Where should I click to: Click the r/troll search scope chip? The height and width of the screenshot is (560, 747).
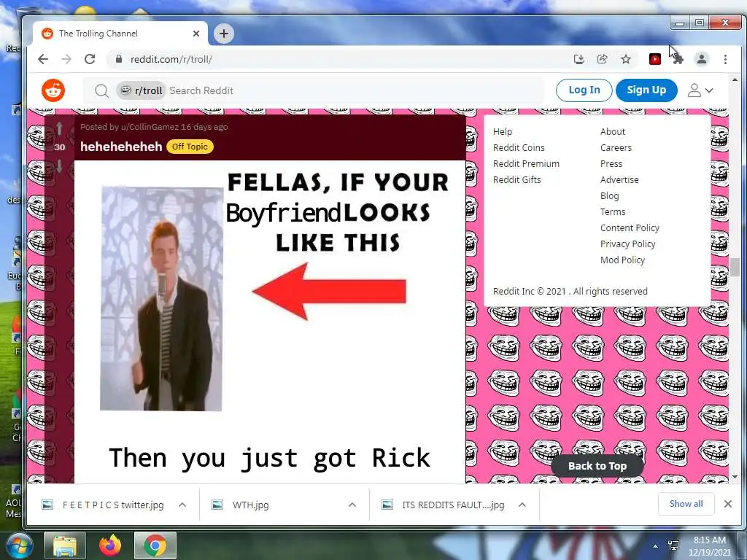click(141, 90)
